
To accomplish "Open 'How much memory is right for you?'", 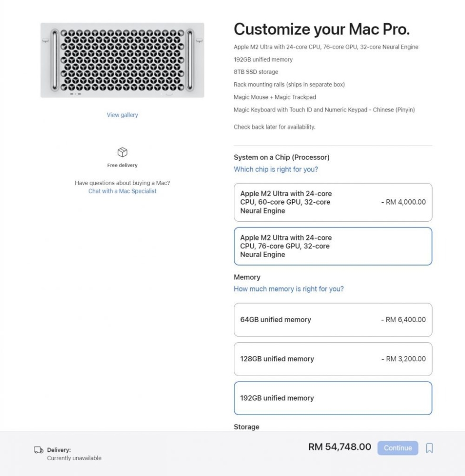I will [289, 289].
